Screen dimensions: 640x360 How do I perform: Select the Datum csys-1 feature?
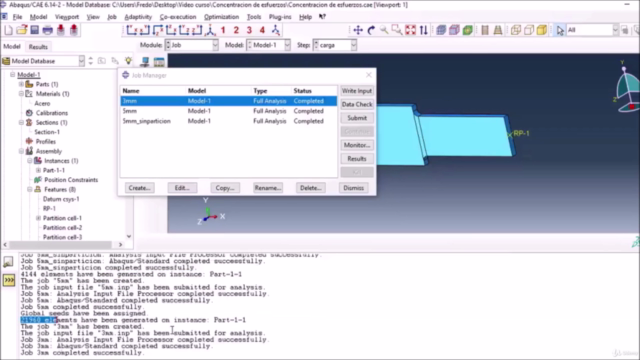61,199
